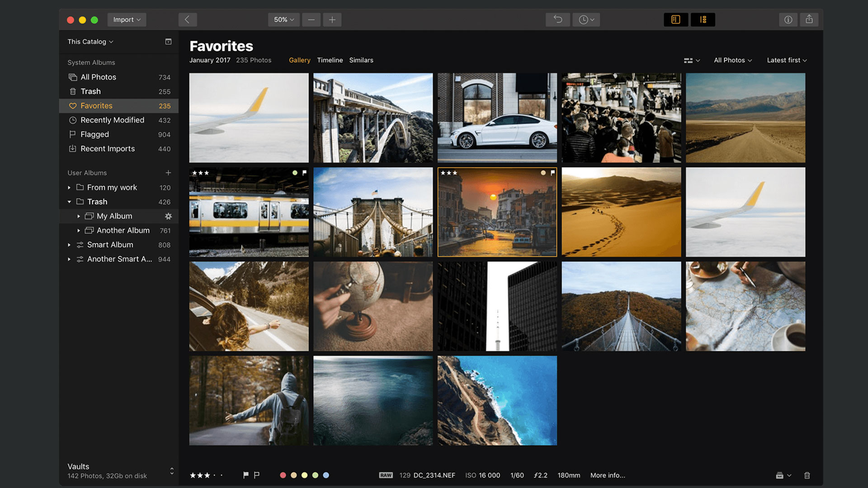This screenshot has width=868, height=488.
Task: Open the info panel icon
Action: (788, 19)
